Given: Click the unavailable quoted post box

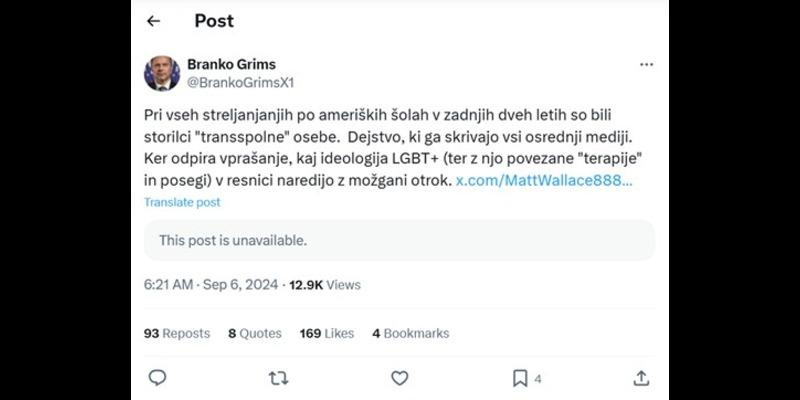Looking at the screenshot, I should pyautogui.click(x=399, y=240).
